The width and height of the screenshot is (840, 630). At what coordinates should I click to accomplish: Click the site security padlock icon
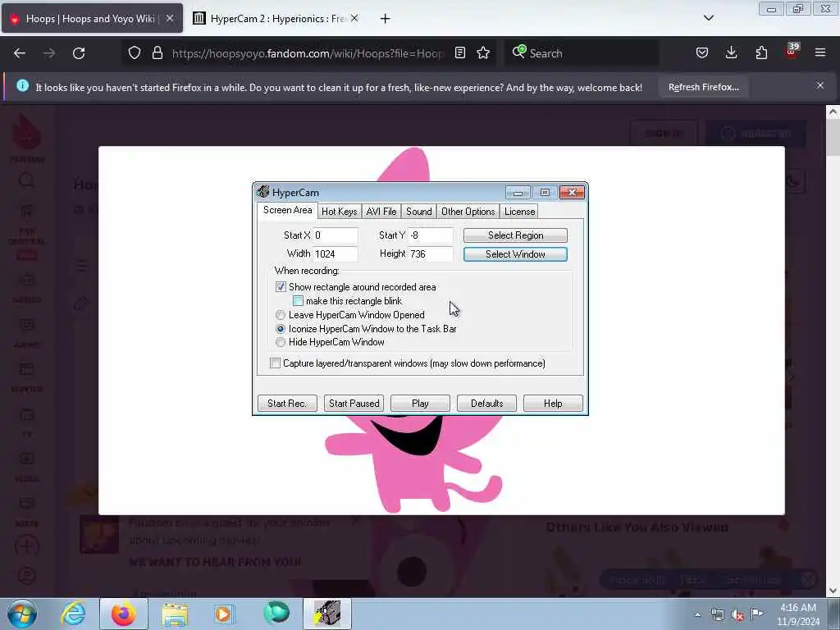click(157, 53)
